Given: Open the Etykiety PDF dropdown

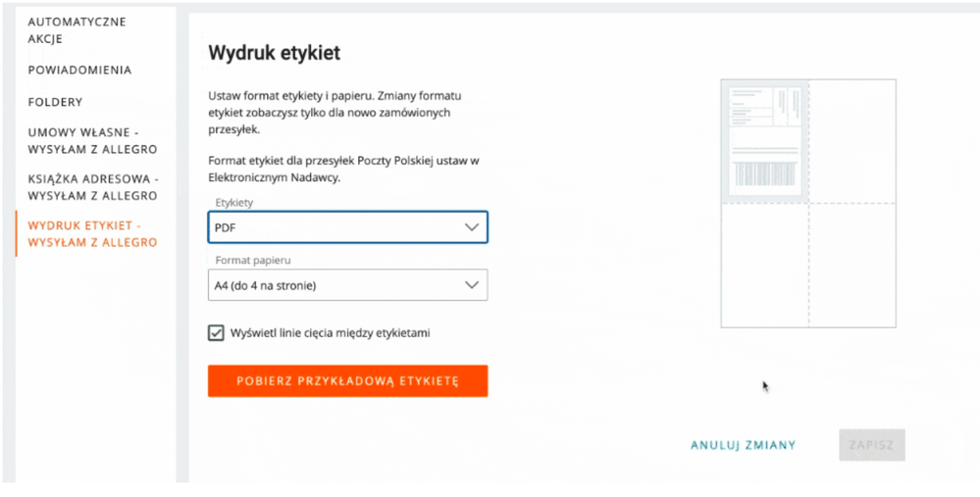Looking at the screenshot, I should pos(347,227).
